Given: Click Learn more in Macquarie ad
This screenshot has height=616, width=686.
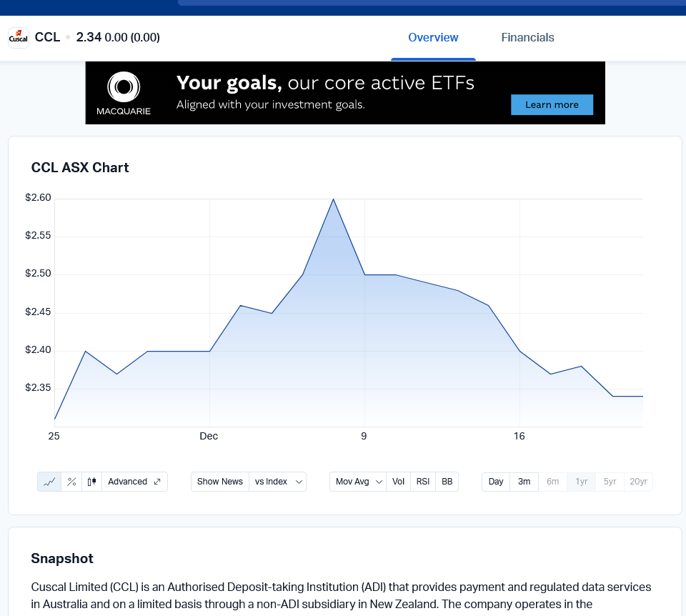Looking at the screenshot, I should (x=552, y=104).
